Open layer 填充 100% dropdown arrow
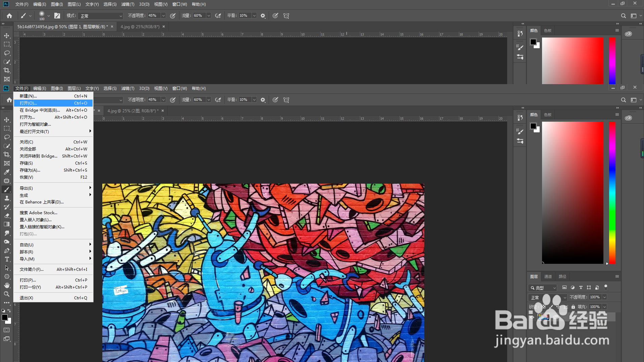The height and width of the screenshot is (362, 644). pos(604,307)
